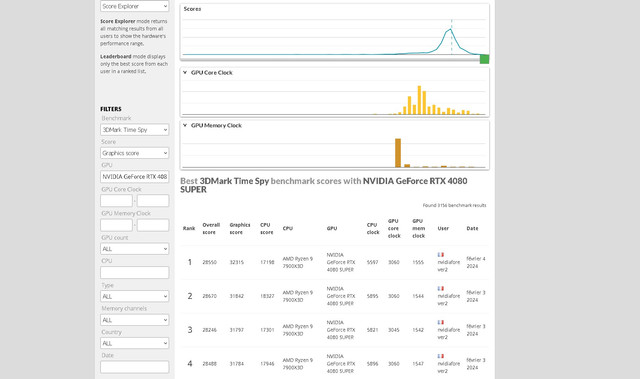Screen dimensions: 640x379
Task: Open the Score dropdown showing Graphics score
Action: 134,153
